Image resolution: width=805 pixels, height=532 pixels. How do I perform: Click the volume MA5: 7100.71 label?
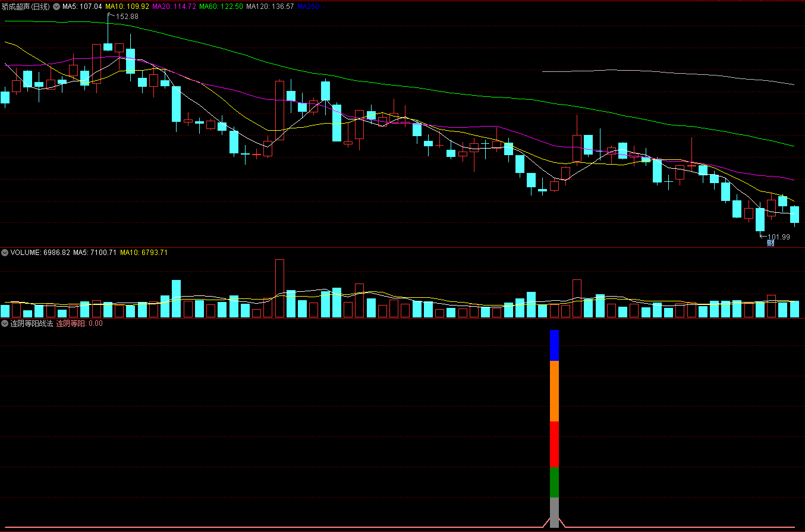[x=95, y=253]
